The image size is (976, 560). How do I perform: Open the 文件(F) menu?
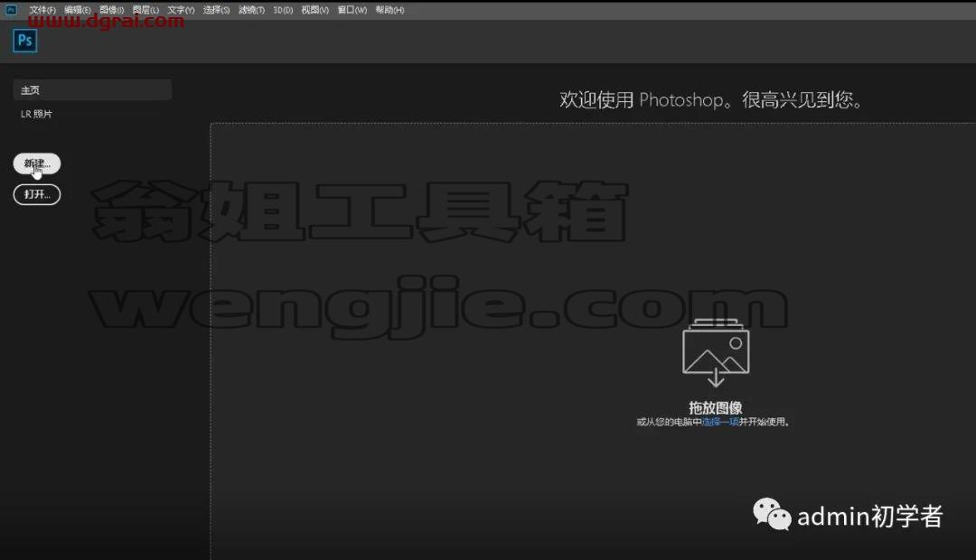click(x=42, y=10)
